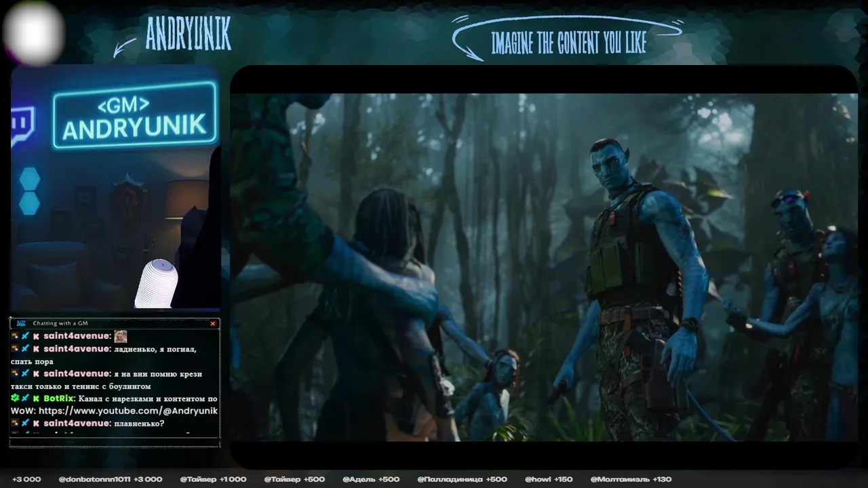This screenshot has width=868, height=488.
Task: Click '@Палладиница +500' in the bottom ticker
Action: click(462, 479)
